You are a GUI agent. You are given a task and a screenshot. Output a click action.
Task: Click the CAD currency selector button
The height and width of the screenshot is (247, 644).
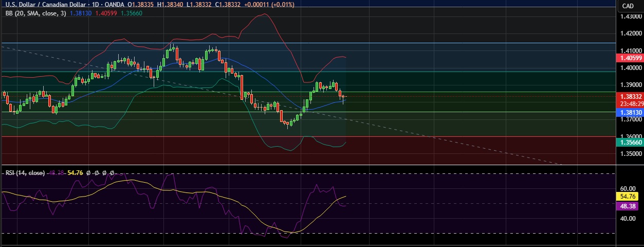tap(628, 6)
